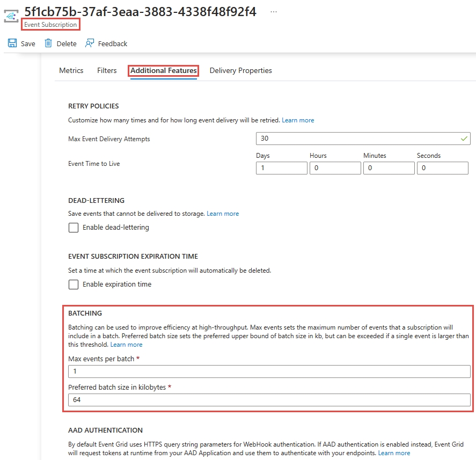Focus the Preferred batch size in kilobytes field
Screen dimensions: 476x460
click(269, 400)
